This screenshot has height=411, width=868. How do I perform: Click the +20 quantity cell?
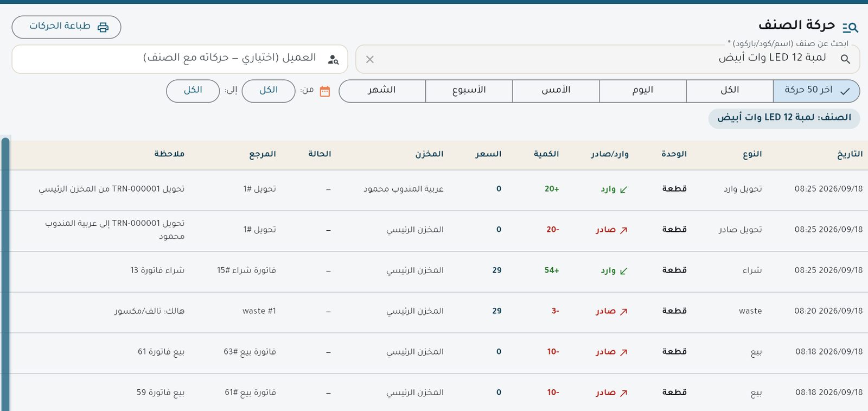[552, 189]
